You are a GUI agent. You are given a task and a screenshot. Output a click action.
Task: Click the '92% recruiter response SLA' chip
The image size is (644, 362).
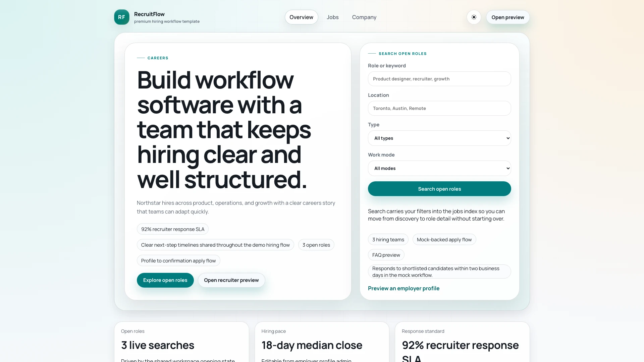point(172,229)
